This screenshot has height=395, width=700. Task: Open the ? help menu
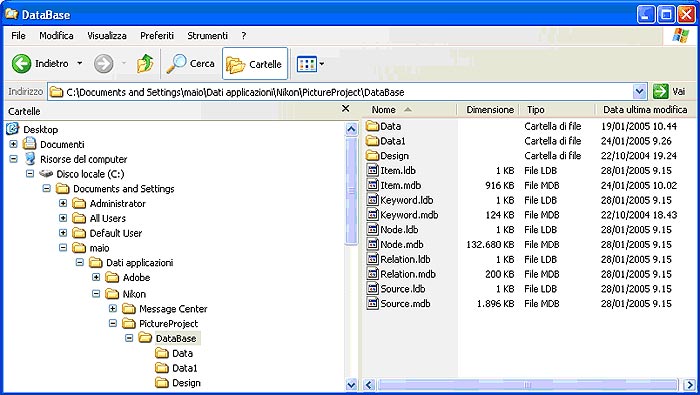[x=243, y=36]
